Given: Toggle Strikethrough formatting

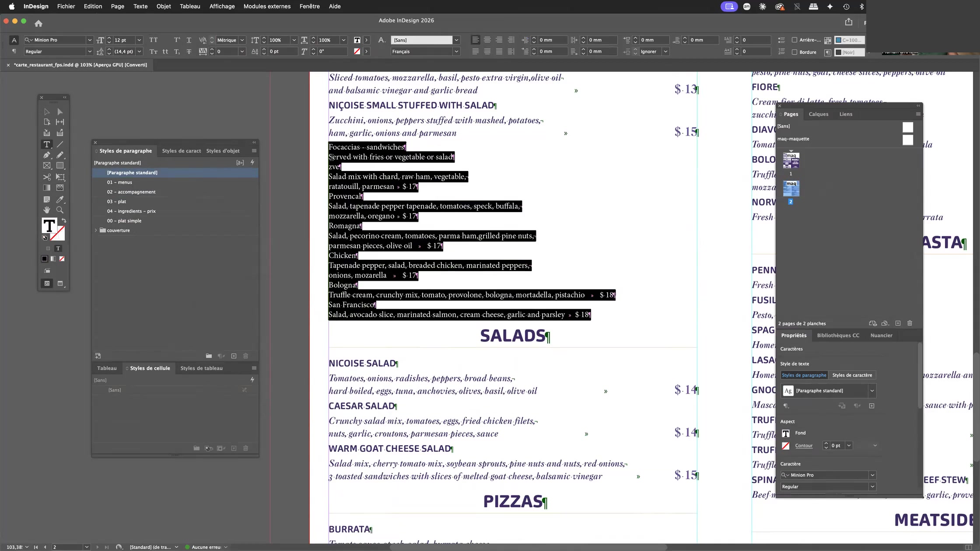Looking at the screenshot, I should click(189, 52).
